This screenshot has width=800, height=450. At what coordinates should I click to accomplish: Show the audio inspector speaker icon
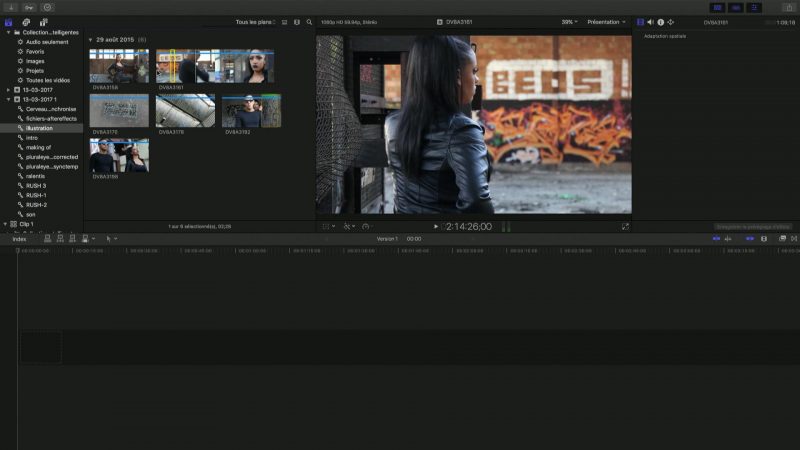click(x=651, y=22)
